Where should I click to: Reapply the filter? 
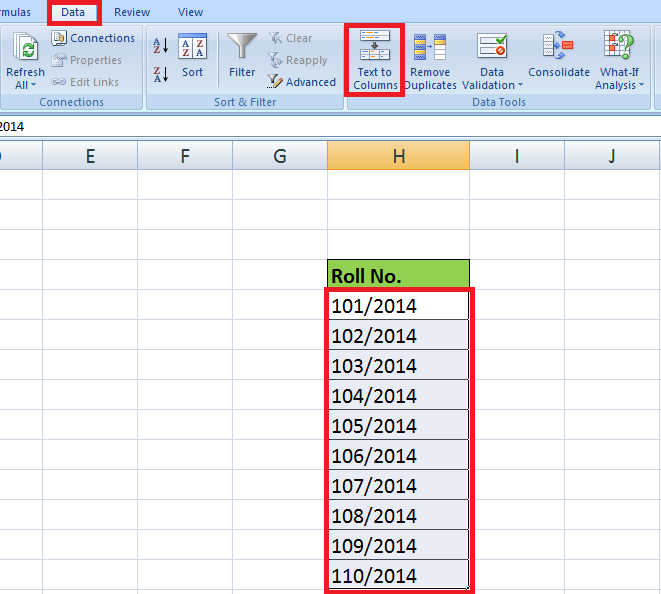298,60
